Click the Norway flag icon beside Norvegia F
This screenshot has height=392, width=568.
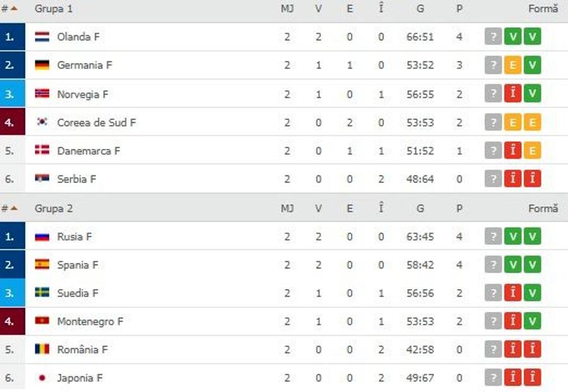[42, 94]
